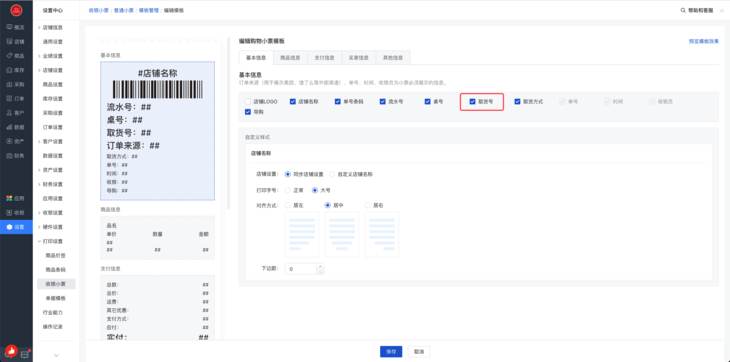Expand 店铺信息 in settings menu

(51, 27)
